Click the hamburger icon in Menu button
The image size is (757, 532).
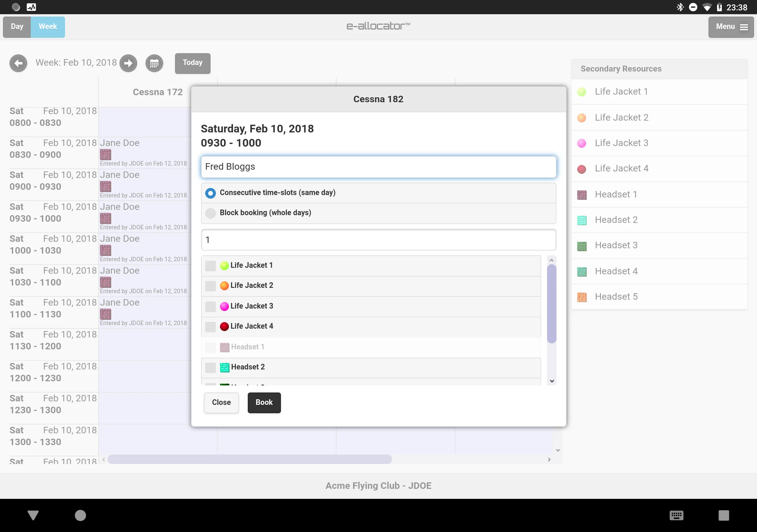tap(744, 27)
